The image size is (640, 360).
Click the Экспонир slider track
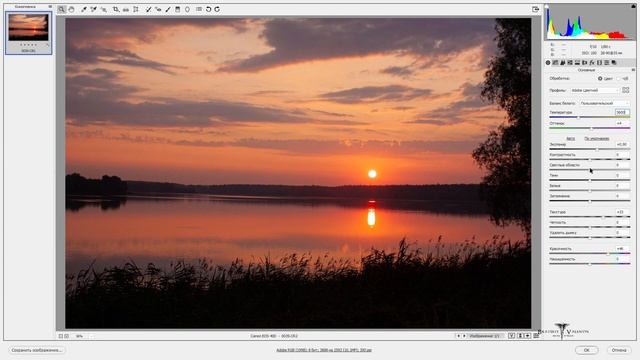click(589, 149)
